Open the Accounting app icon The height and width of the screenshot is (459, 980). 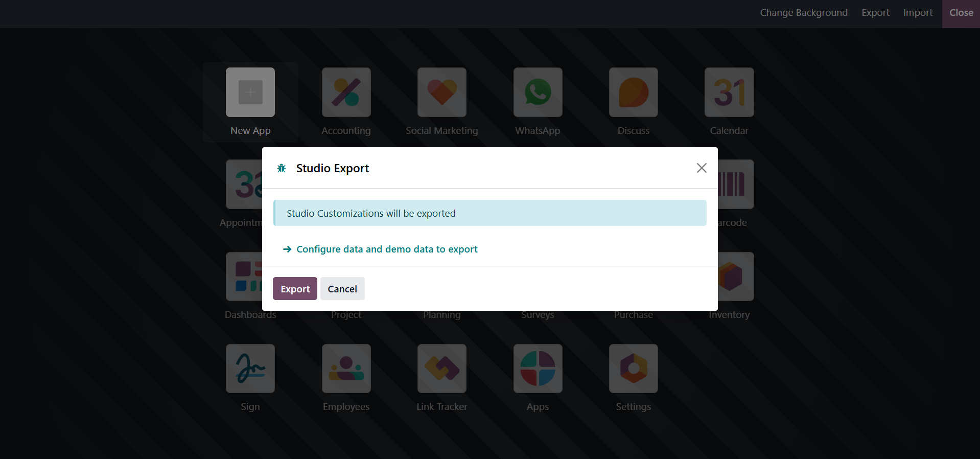point(346,93)
